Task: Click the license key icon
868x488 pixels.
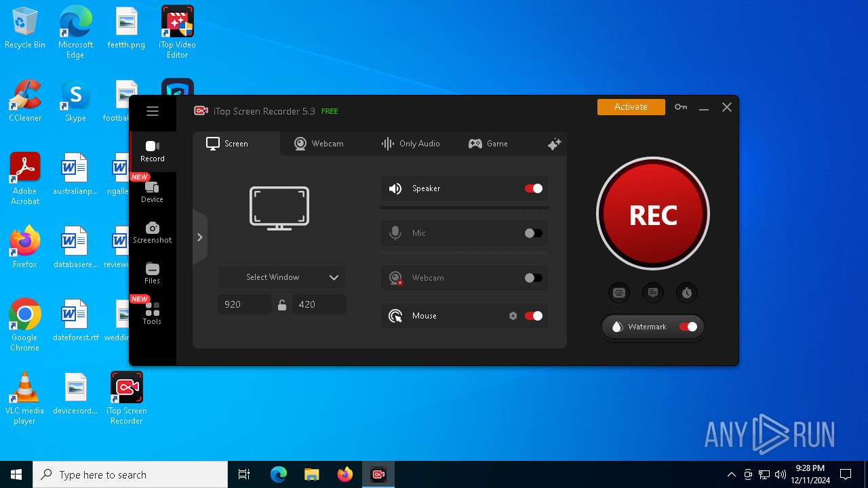Action: [681, 107]
